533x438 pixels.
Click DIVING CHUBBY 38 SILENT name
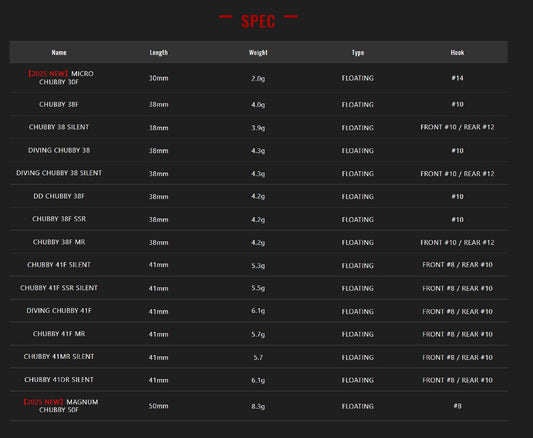click(59, 173)
